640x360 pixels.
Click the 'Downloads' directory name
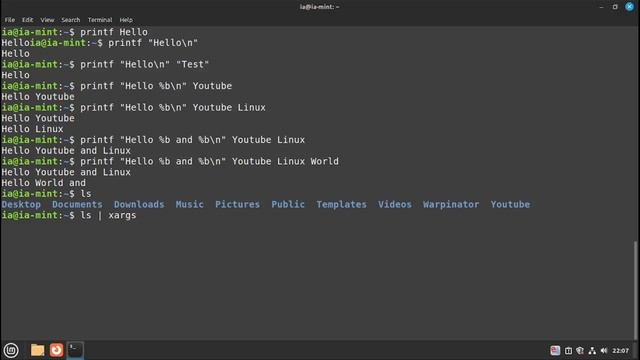(139, 204)
